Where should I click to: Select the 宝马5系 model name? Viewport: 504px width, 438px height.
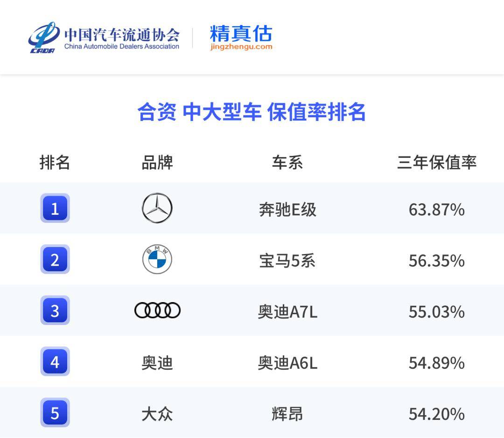[287, 261]
